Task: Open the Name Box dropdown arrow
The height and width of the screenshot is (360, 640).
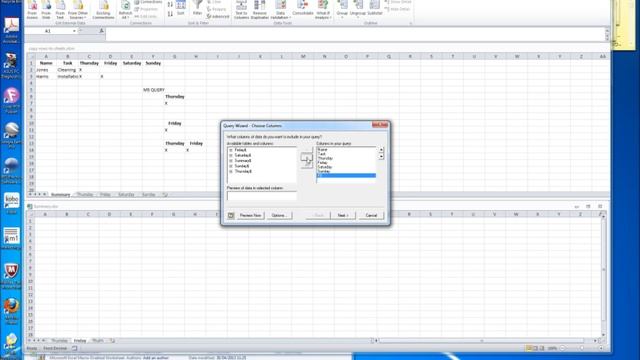Action: pyautogui.click(x=74, y=31)
